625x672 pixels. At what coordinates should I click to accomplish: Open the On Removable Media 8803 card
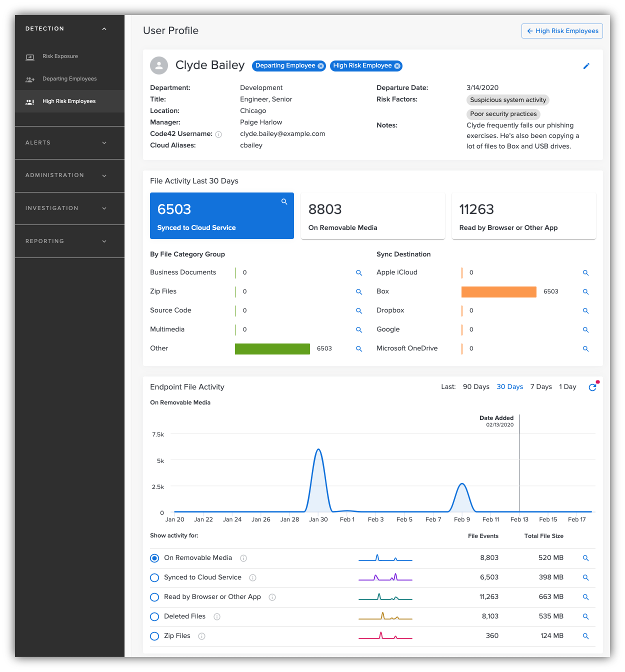(x=372, y=215)
